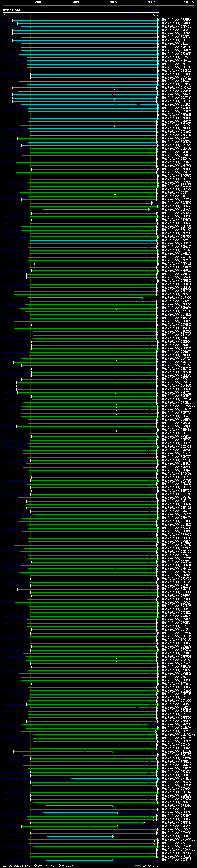Select the UniRef100_Q06312 label
Viewport: 197px width, 868px height.
(176, 88)
